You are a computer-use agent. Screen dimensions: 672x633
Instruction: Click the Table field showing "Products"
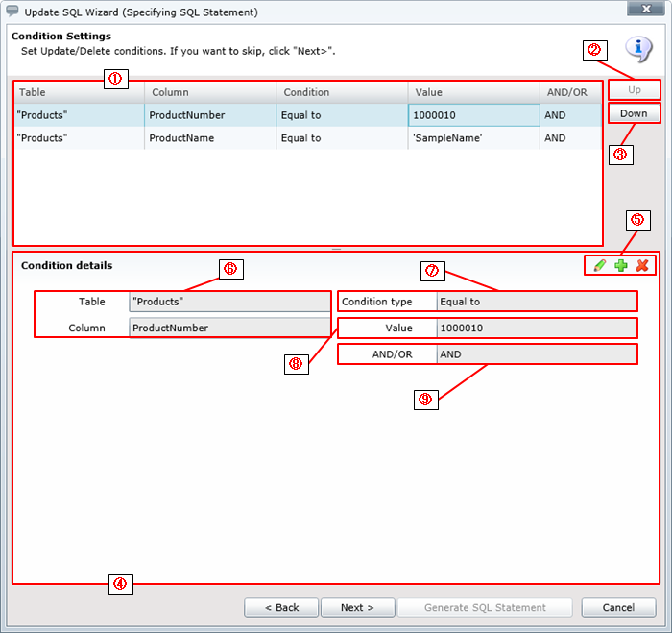pos(228,302)
